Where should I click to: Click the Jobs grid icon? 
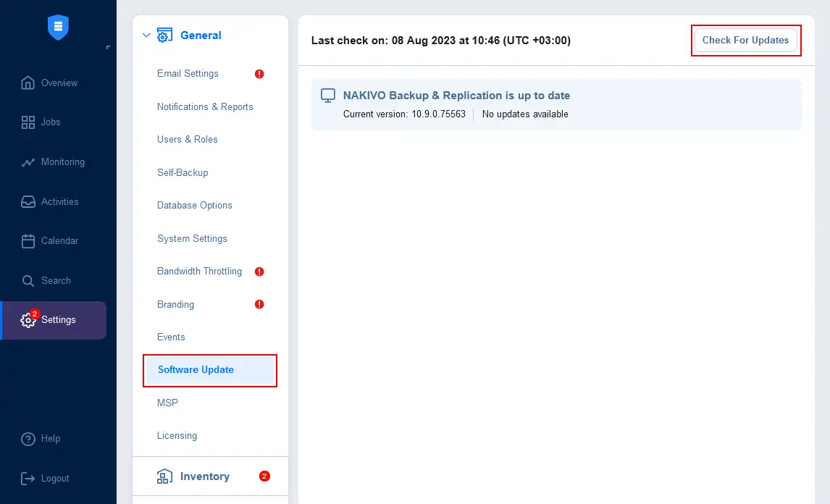[x=28, y=122]
